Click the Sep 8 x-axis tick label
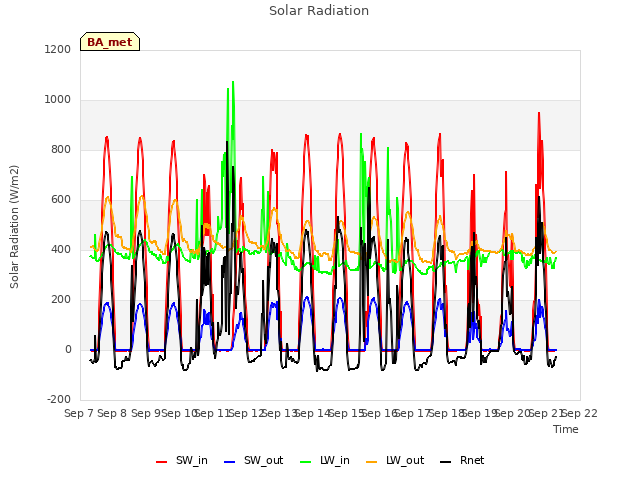The image size is (640, 480). pos(112,413)
